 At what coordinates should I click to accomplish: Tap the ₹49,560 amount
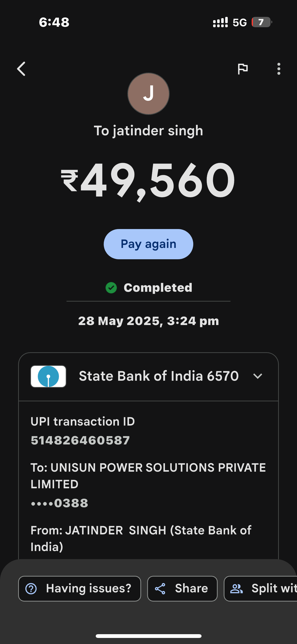[148, 180]
